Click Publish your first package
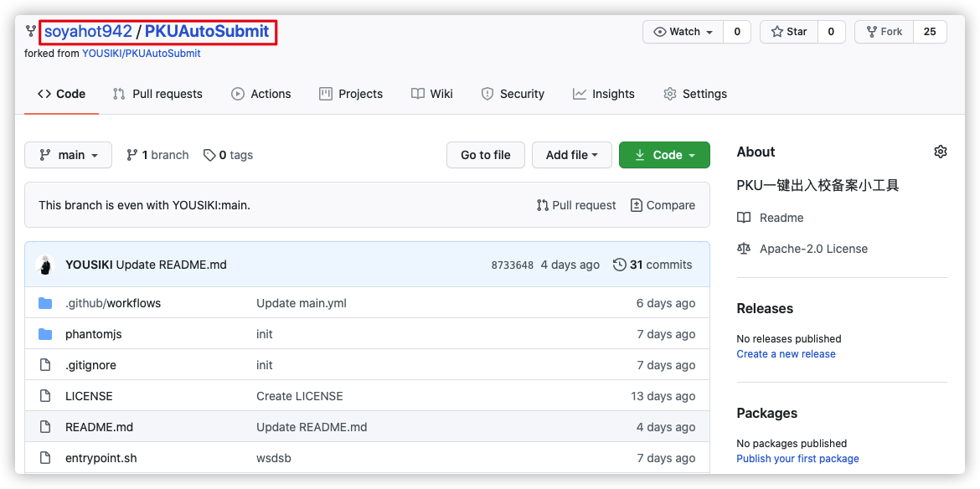Viewport: 980px width, 489px height. 797,459
